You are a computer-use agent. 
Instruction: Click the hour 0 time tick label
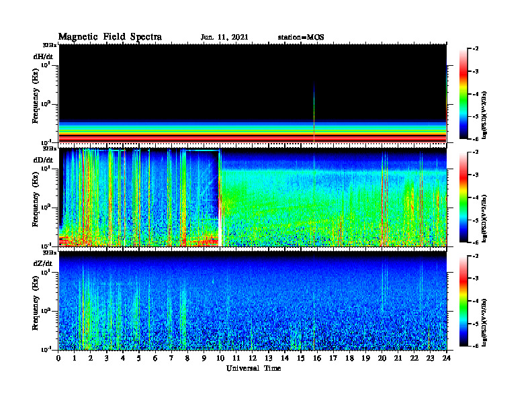tap(58, 359)
